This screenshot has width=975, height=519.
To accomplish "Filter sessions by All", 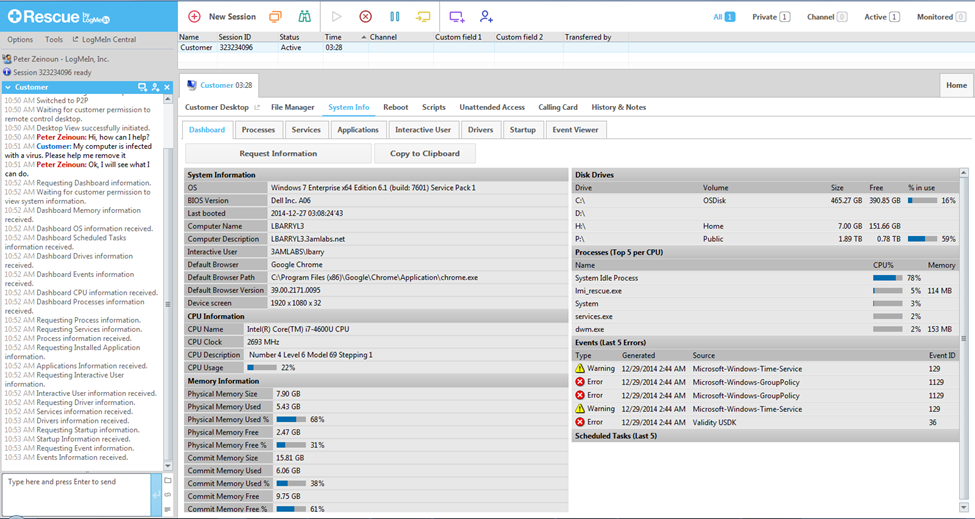I will click(724, 17).
